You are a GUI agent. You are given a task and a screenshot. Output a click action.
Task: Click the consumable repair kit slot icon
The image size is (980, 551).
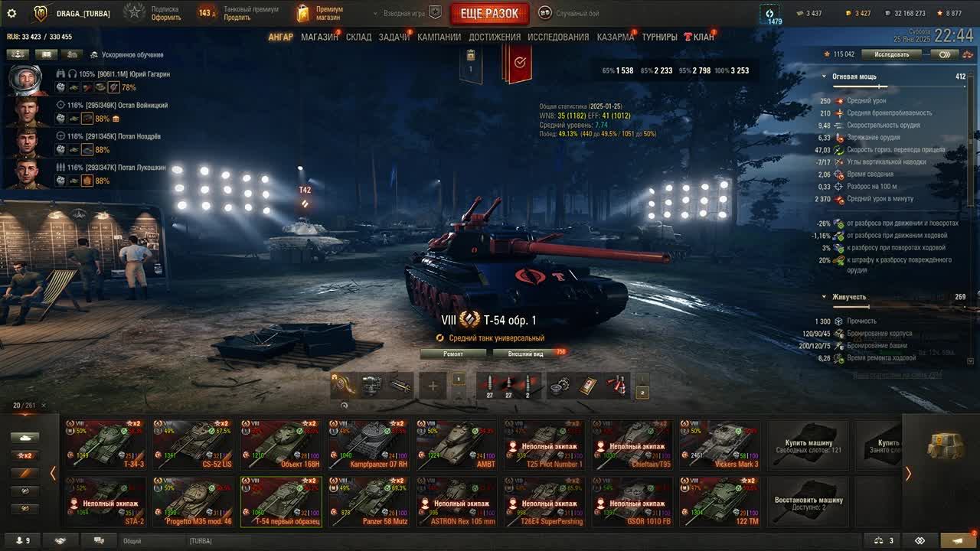pyautogui.click(x=560, y=386)
